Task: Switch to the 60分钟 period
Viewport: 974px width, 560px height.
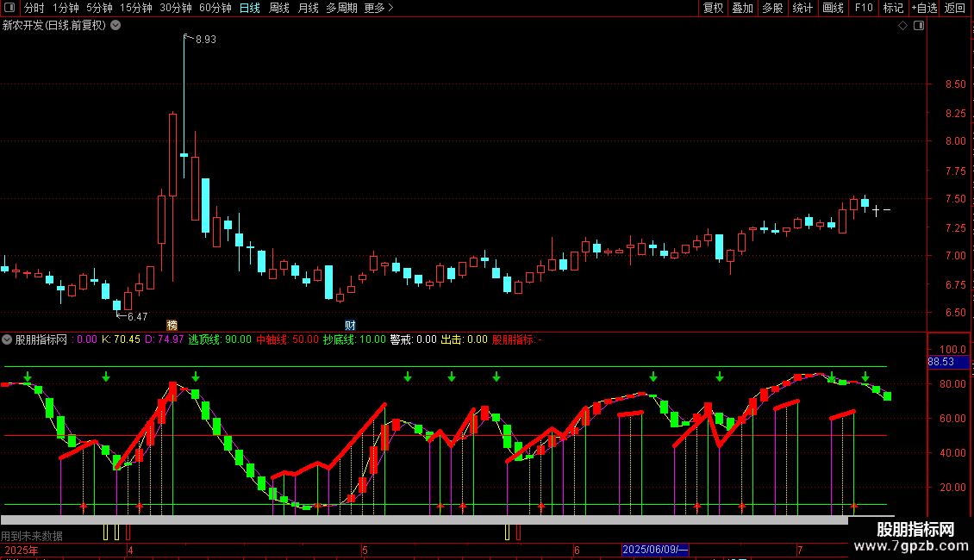Action: point(215,8)
